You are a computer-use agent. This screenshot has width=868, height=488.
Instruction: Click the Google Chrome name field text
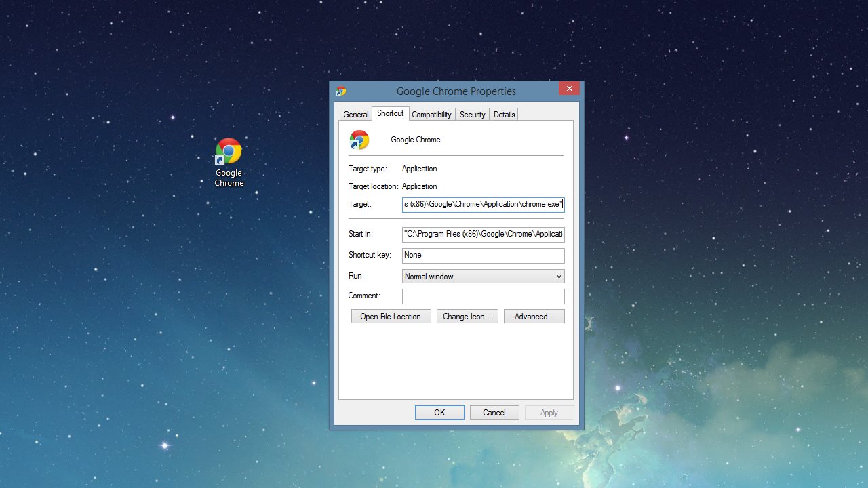point(416,140)
